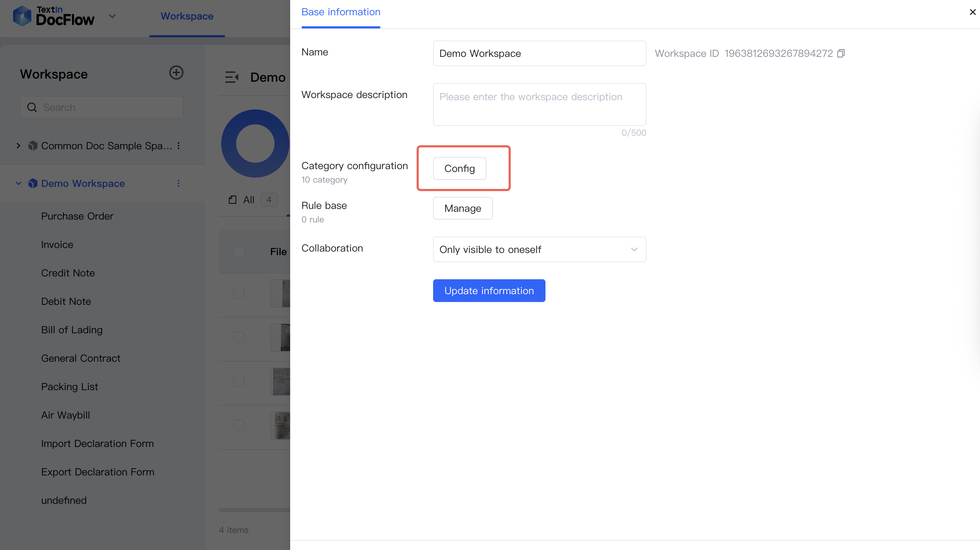Check the first file row checkbox
Screen dimensions: 980x550
[239, 293]
